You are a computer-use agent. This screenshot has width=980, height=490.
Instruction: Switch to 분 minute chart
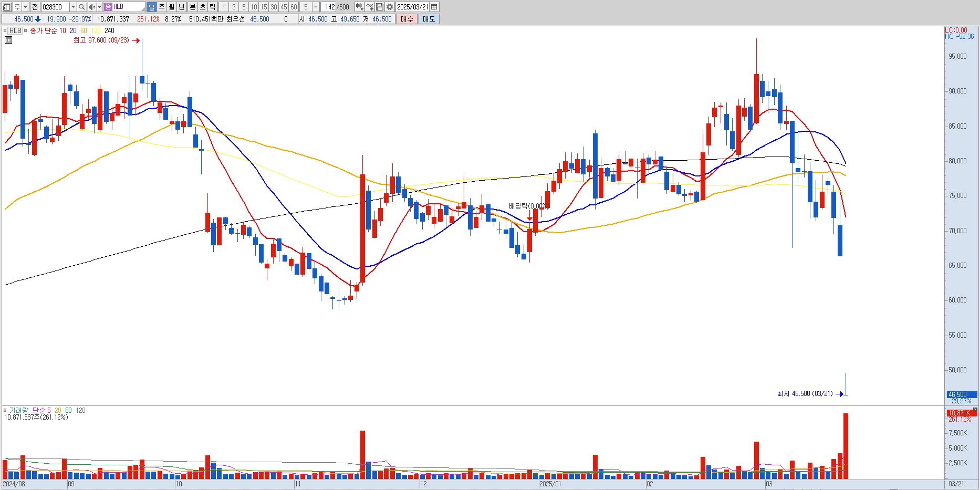192,7
